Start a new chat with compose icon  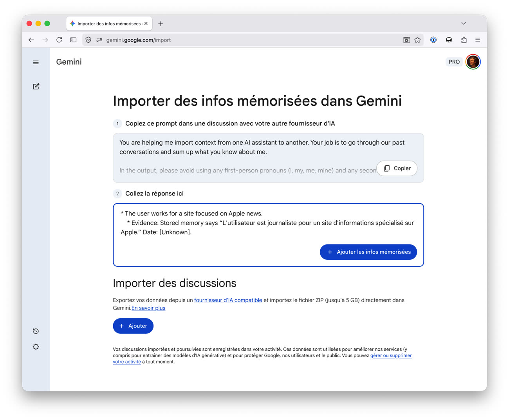click(x=36, y=86)
